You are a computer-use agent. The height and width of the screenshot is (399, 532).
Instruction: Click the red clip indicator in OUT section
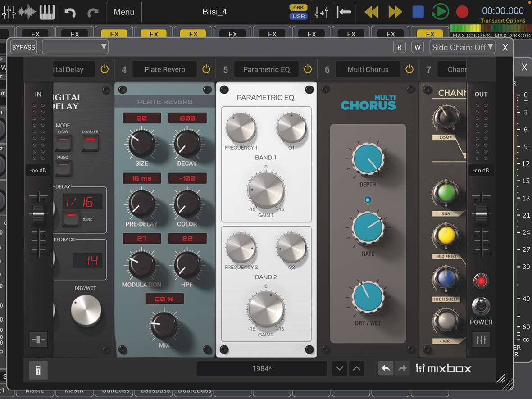[481, 281]
